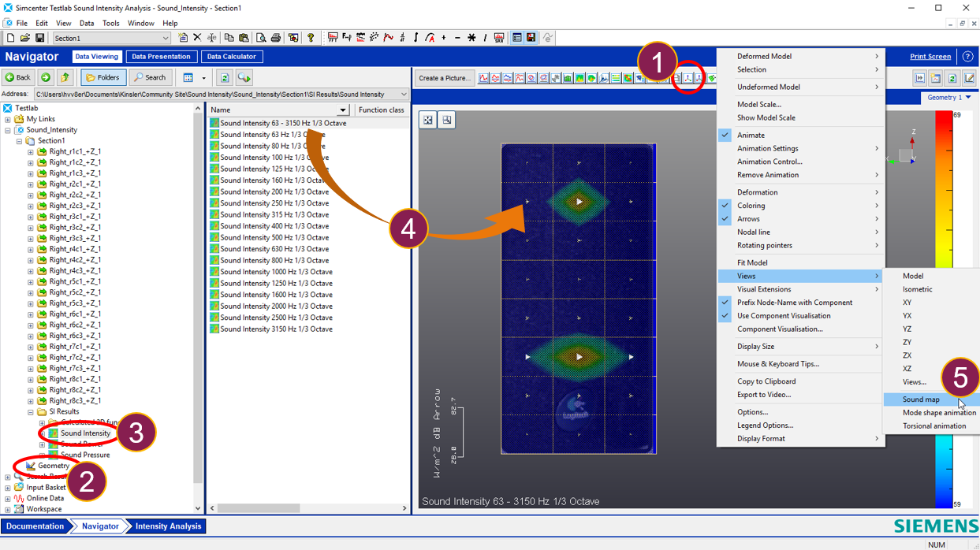Click the Print icon in top toolbar
The image size is (980, 550).
click(276, 38)
